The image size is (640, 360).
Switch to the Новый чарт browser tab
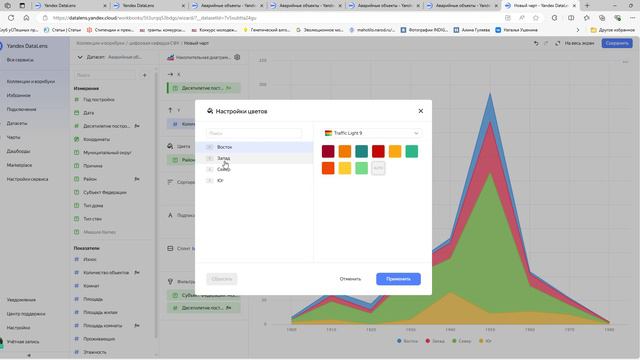coord(540,6)
